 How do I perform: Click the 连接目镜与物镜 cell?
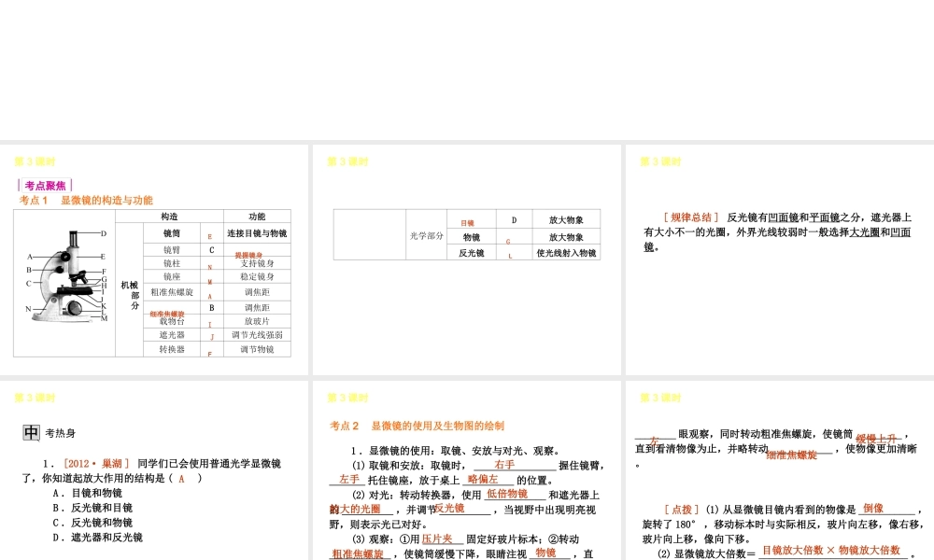(257, 233)
